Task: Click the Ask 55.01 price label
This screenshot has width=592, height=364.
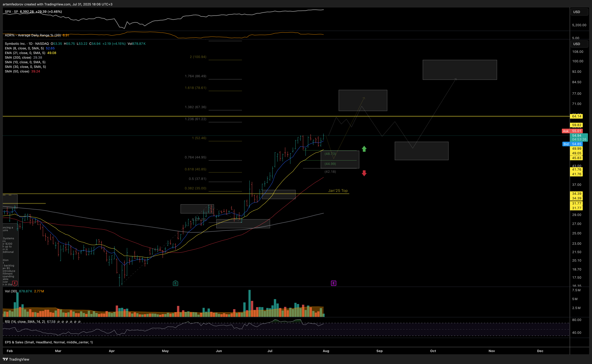Action: [x=572, y=131]
